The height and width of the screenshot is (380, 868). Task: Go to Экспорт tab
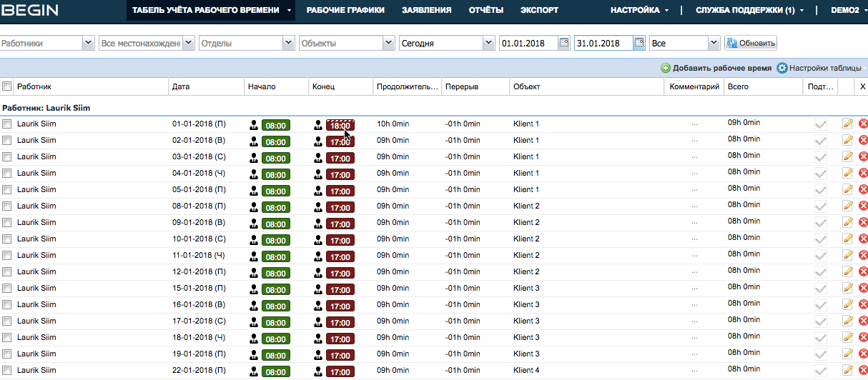(x=540, y=10)
